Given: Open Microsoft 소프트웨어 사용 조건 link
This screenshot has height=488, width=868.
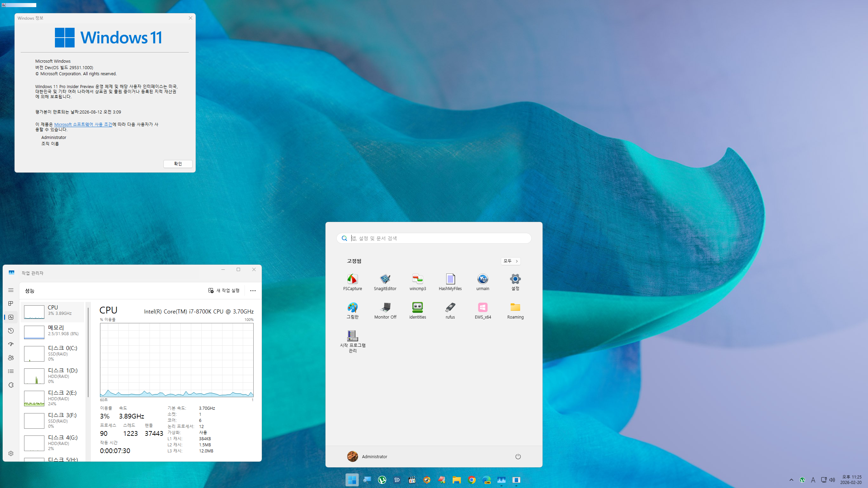Looking at the screenshot, I should pos(83,124).
